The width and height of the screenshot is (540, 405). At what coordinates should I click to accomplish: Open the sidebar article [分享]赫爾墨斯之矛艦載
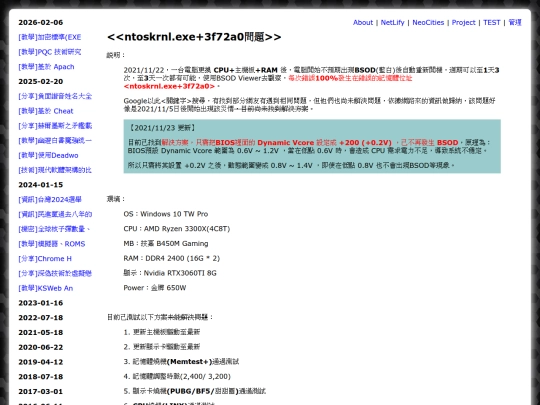55,126
